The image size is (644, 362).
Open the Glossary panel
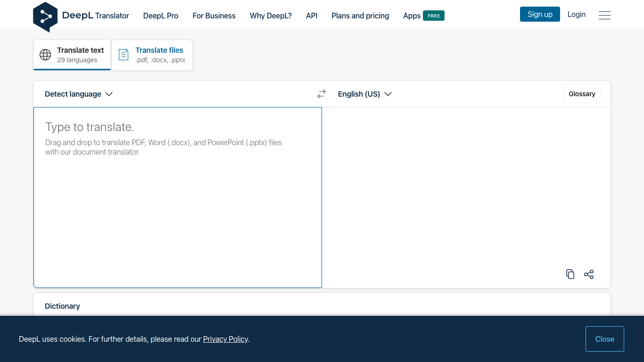[x=582, y=94]
